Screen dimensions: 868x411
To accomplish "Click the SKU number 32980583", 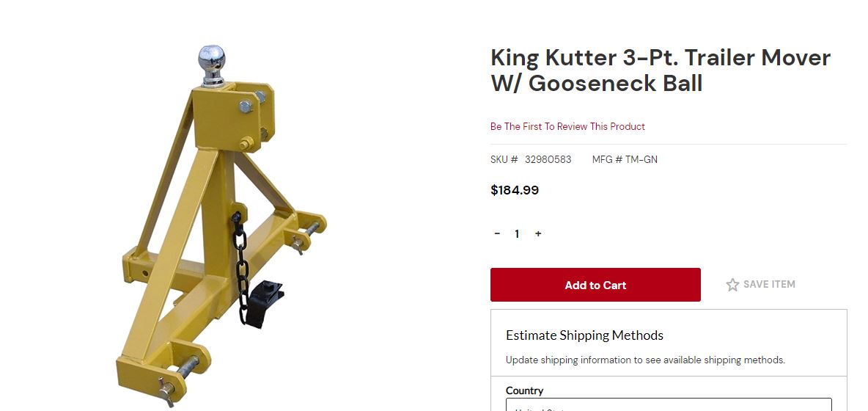I will click(x=548, y=159).
